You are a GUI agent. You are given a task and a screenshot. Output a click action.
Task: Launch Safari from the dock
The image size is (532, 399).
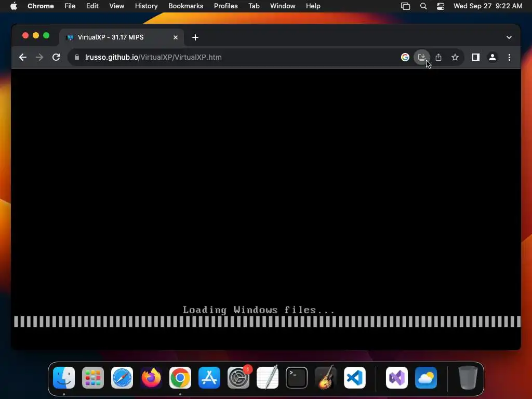(122, 378)
